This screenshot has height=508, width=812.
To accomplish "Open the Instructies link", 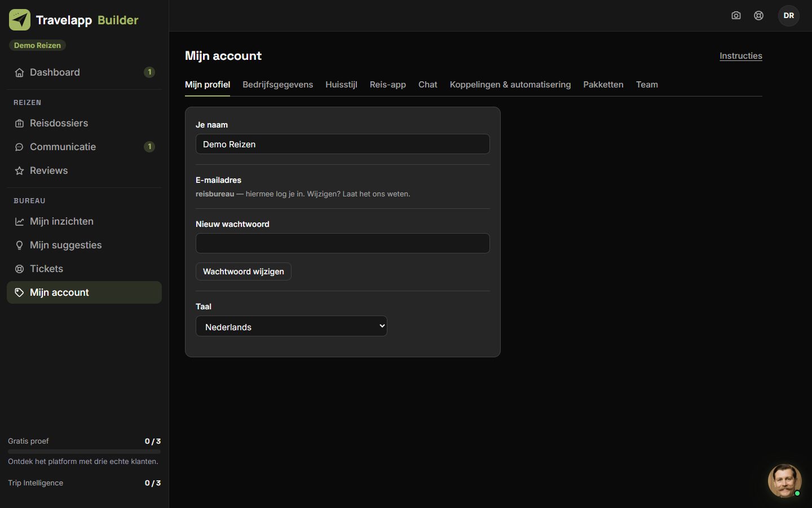I will coord(741,56).
